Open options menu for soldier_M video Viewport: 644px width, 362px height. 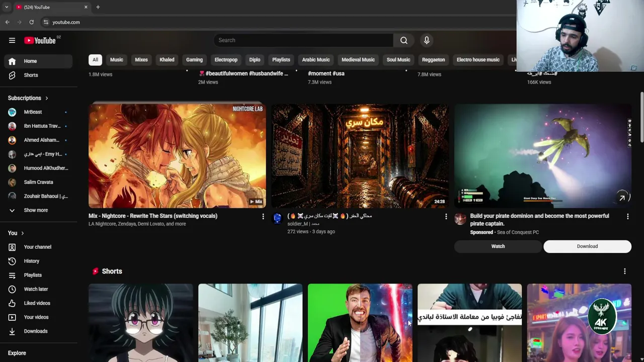(446, 217)
